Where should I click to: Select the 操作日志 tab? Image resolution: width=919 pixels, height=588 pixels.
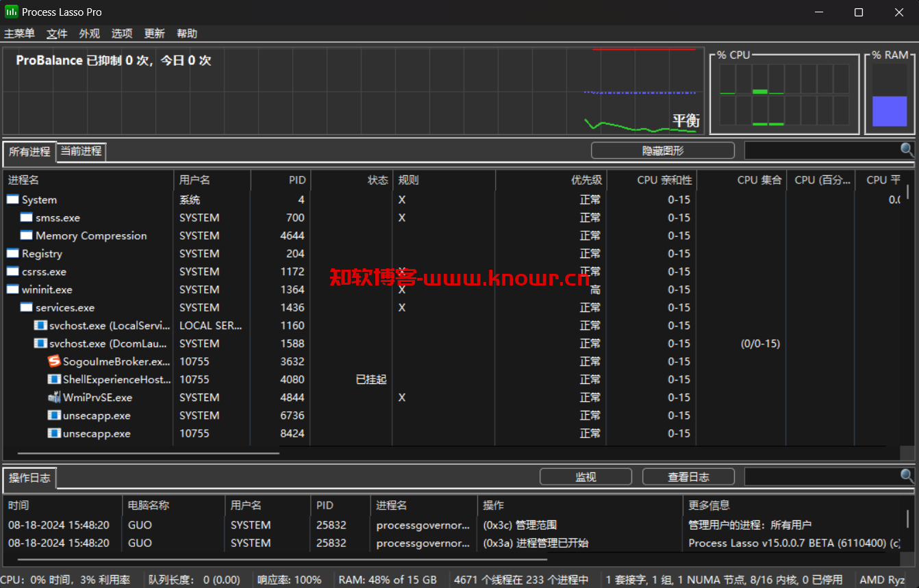(29, 478)
